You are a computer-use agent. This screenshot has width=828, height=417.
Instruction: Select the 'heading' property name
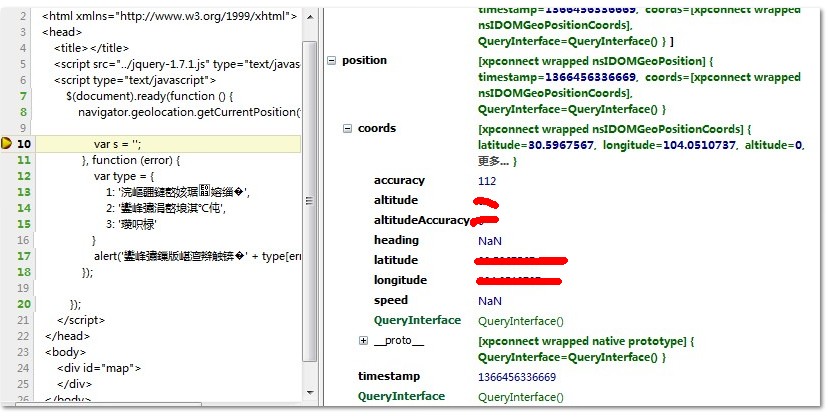pyautogui.click(x=396, y=240)
